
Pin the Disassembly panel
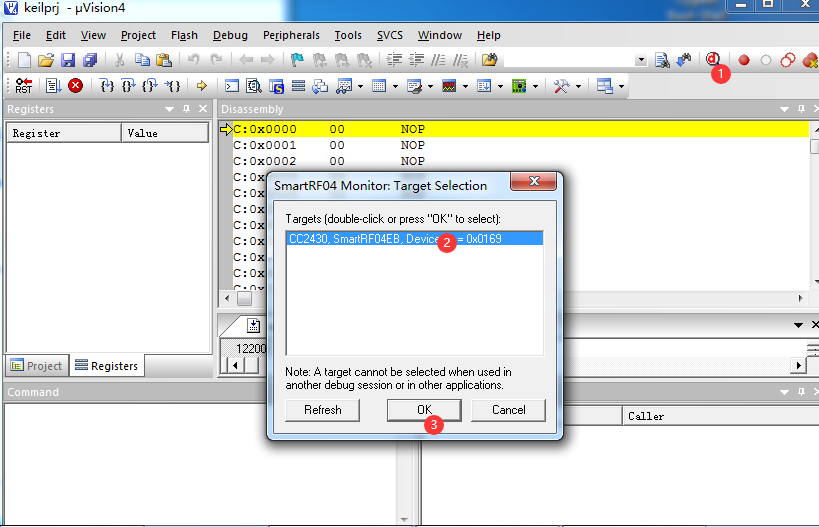[x=801, y=109]
